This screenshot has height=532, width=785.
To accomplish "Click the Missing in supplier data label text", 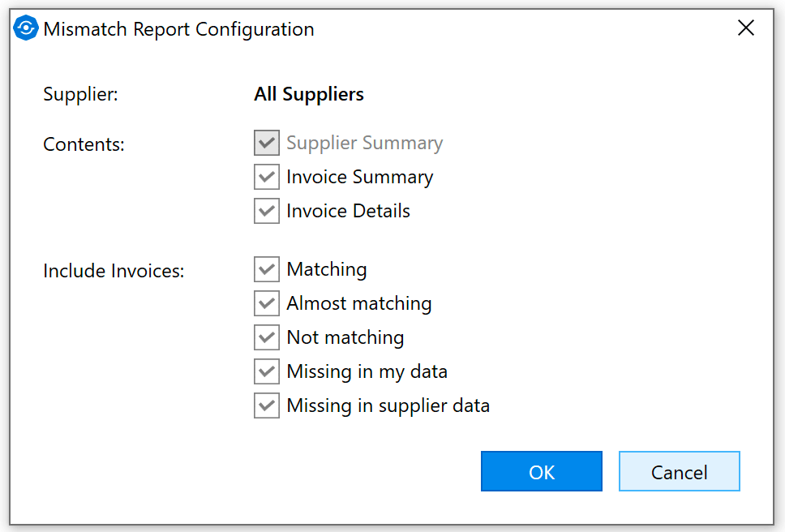I will point(388,405).
